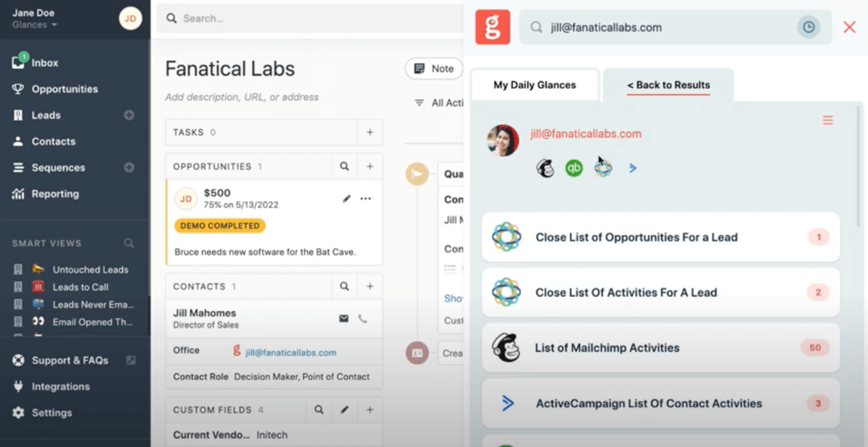The height and width of the screenshot is (447, 868).
Task: Search Smart Views with the magnifier icon
Action: pos(129,243)
